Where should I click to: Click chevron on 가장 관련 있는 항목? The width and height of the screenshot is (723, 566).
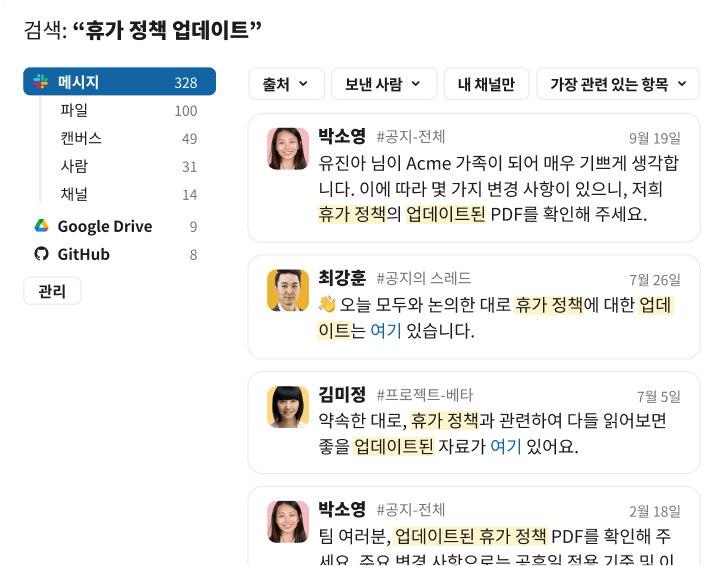click(682, 84)
